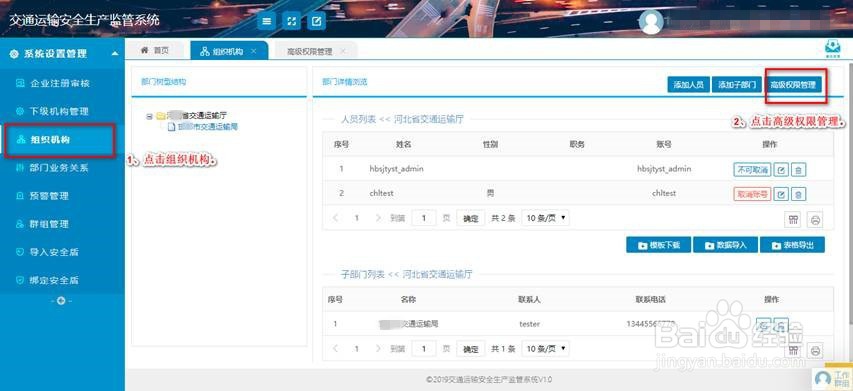Click the 添加子部门 button
Image resolution: width=853 pixels, height=391 pixels.
(x=737, y=85)
